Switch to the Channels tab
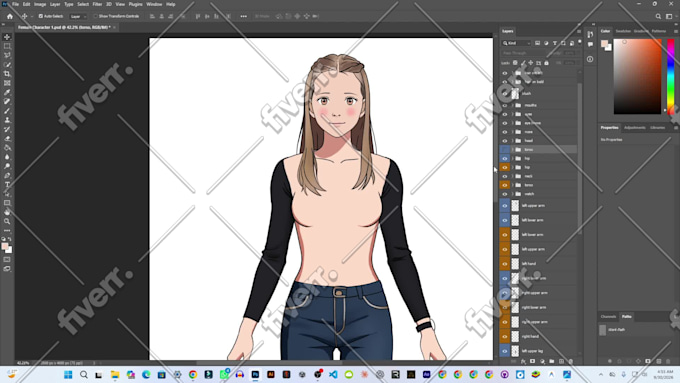The image size is (680, 383). [x=608, y=317]
